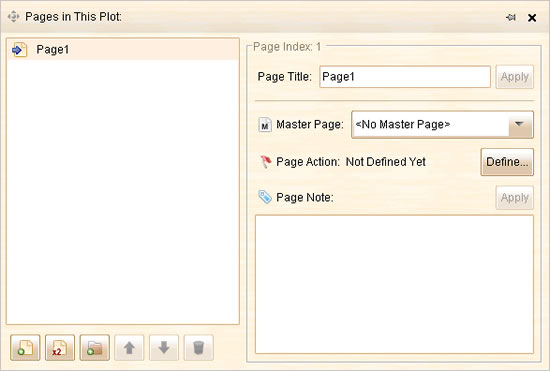Duplicate the page with the x2 icon
The image size is (550, 371).
coord(60,348)
